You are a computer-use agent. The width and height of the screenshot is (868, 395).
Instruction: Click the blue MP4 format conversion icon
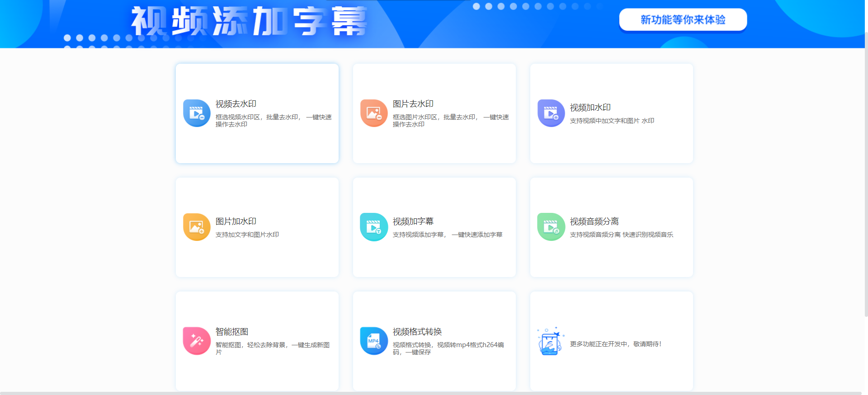tap(374, 341)
